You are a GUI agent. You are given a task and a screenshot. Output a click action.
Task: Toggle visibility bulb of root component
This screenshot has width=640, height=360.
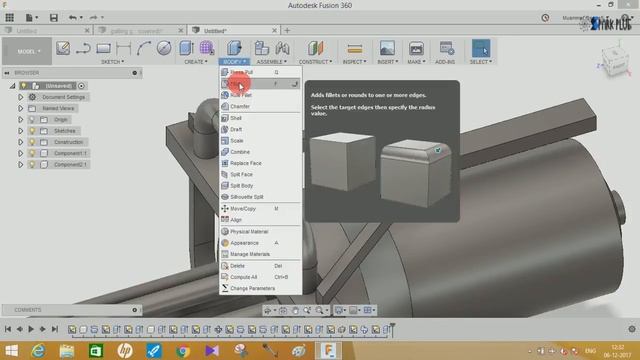pos(24,86)
